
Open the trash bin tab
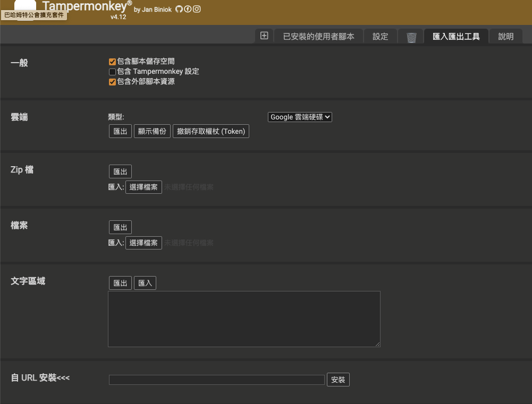(x=411, y=37)
